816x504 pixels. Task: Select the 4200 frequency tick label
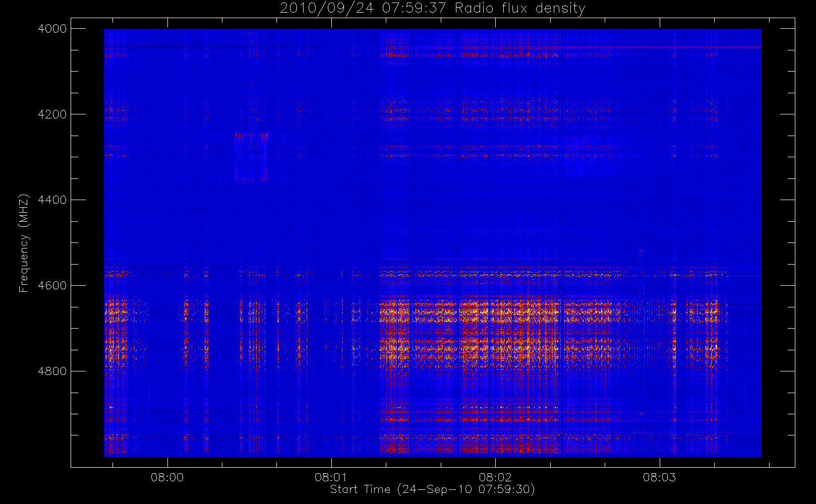pyautogui.click(x=52, y=114)
